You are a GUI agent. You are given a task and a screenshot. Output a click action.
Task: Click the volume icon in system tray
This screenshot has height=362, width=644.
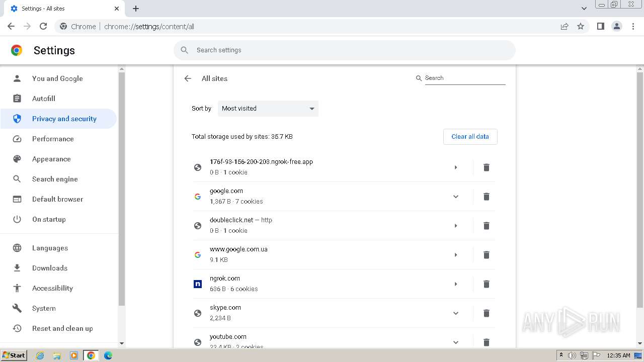pyautogui.click(x=572, y=355)
